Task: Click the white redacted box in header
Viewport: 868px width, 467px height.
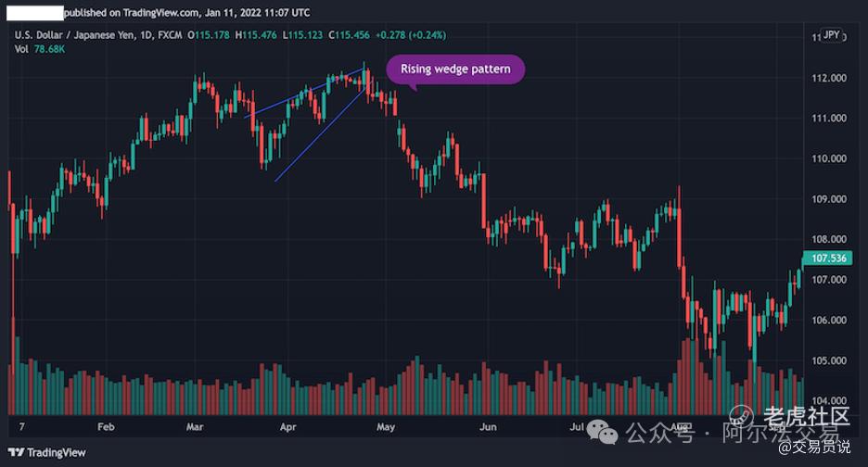Action: point(35,13)
